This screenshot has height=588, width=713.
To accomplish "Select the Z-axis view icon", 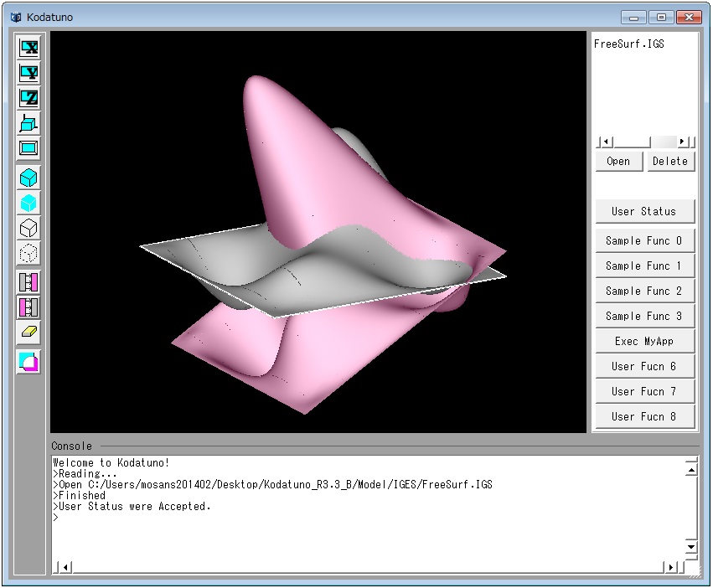I will pyautogui.click(x=29, y=98).
